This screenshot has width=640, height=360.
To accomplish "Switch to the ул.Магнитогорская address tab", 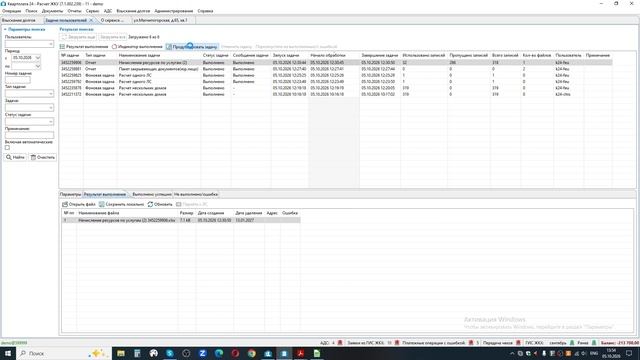I will tap(160, 20).
